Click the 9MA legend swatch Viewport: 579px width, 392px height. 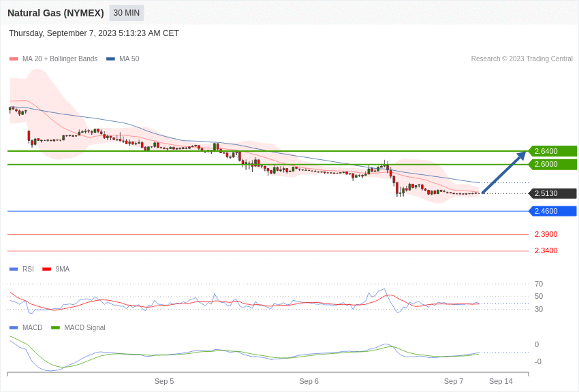pos(47,269)
